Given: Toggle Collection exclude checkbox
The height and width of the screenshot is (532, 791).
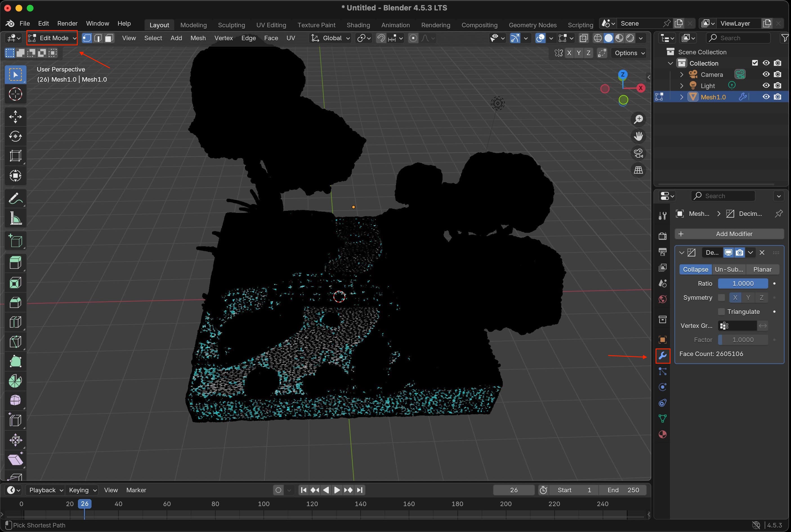Looking at the screenshot, I should click(x=755, y=63).
